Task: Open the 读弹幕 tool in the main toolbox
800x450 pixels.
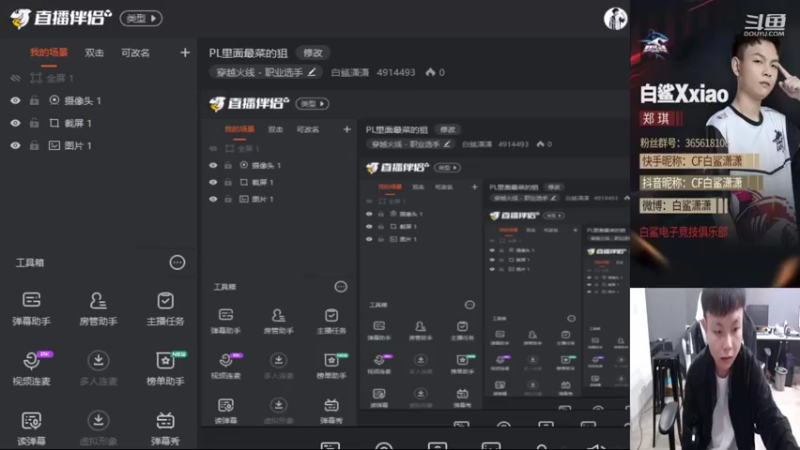Action: click(x=31, y=429)
